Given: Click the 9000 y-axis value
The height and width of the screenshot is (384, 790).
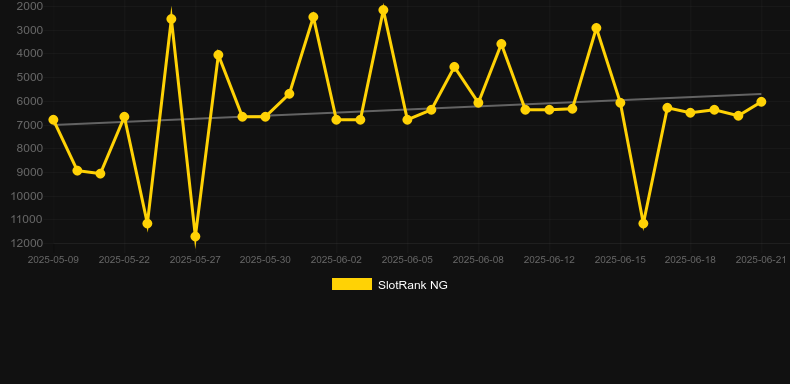Looking at the screenshot, I should [30, 172].
